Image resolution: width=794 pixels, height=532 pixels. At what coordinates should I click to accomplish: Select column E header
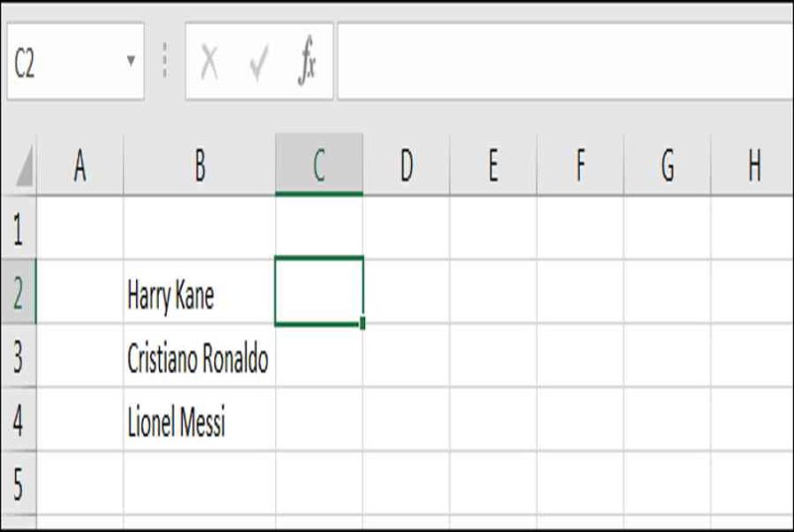point(493,165)
